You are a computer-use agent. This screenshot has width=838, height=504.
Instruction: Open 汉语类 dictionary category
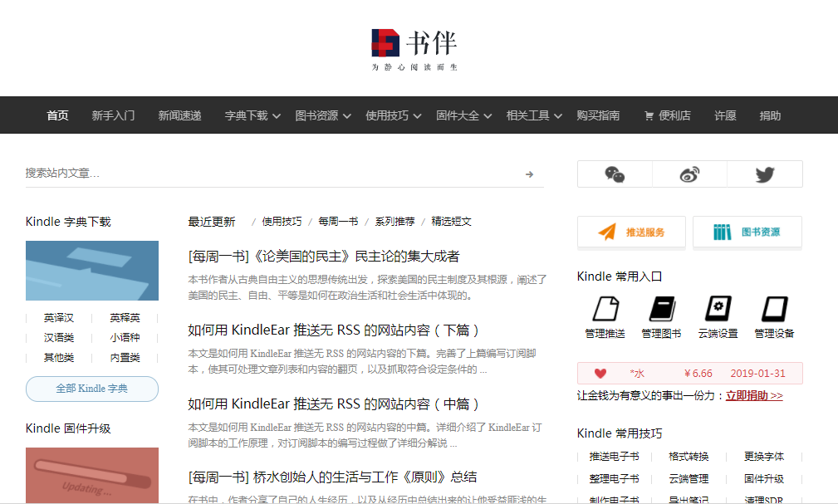(x=59, y=338)
